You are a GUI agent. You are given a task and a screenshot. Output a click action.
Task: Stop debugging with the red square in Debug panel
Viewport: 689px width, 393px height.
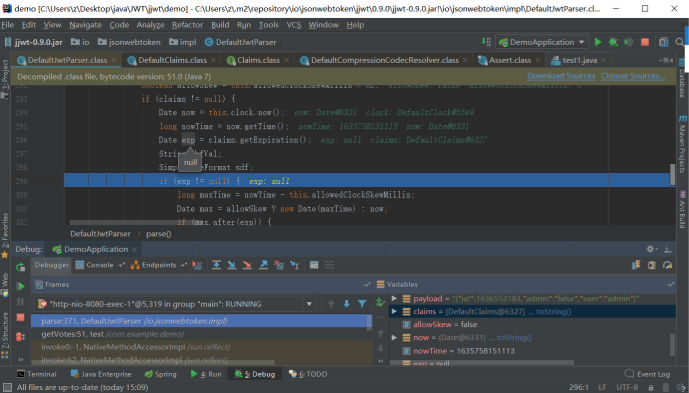pyautogui.click(x=20, y=317)
